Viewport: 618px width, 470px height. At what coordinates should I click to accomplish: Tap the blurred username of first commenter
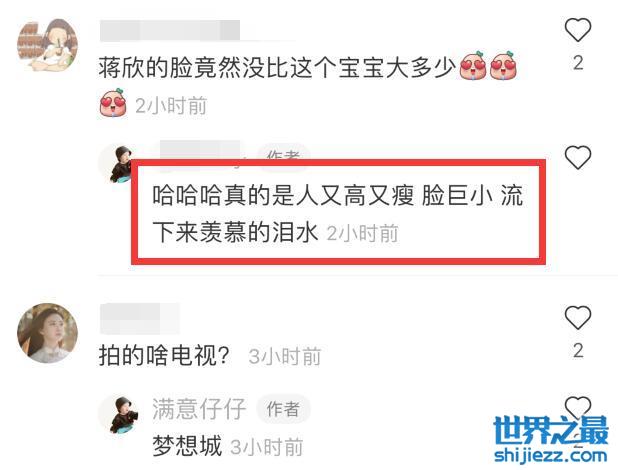(x=170, y=30)
